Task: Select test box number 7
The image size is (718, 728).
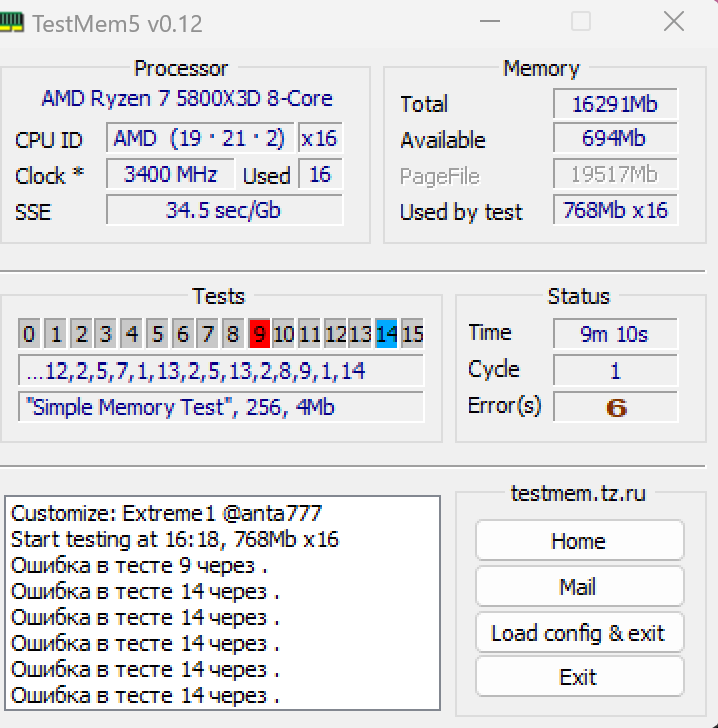Action: coord(208,333)
